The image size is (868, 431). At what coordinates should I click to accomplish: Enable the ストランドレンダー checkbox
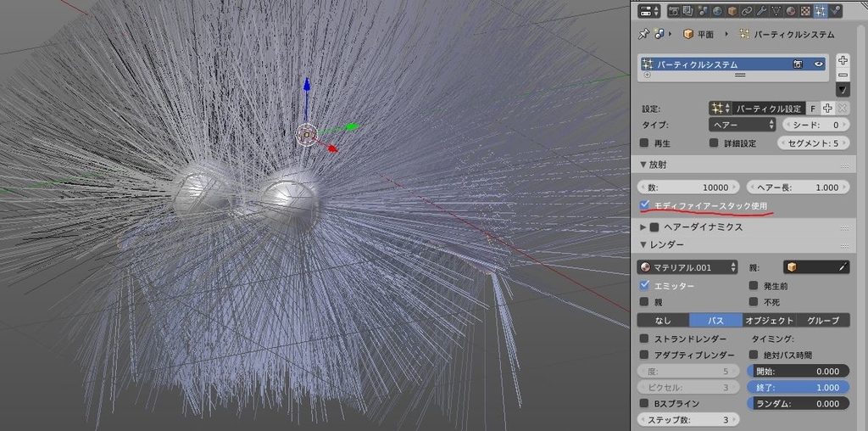pos(644,339)
